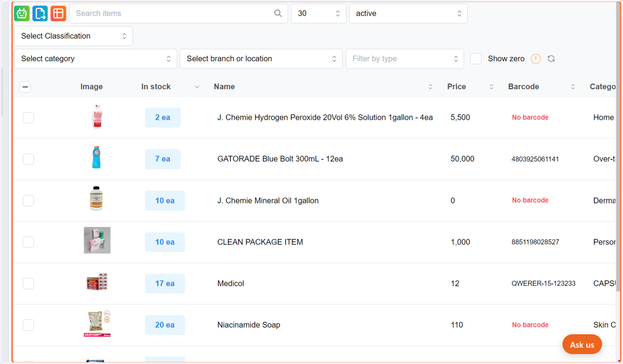This screenshot has width=623, height=364.
Task: Click the Price column header label
Action: (x=456, y=87)
